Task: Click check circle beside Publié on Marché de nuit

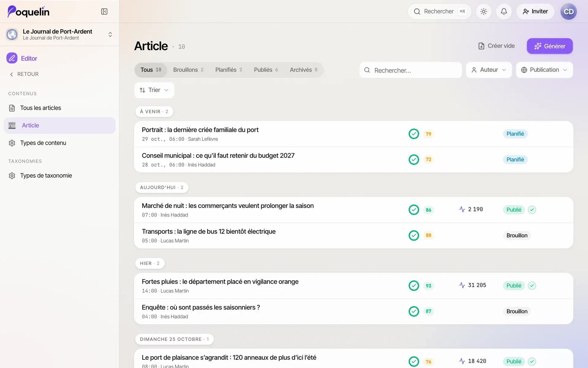Action: (x=532, y=210)
